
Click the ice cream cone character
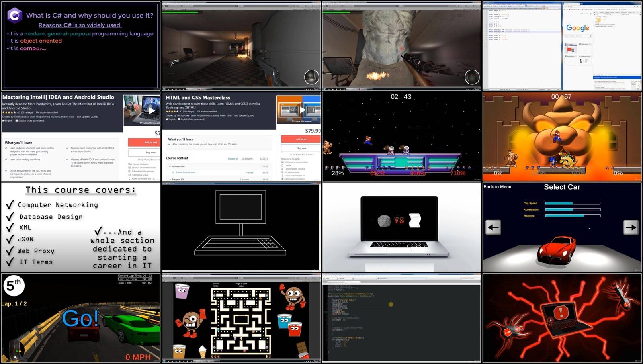click(x=202, y=351)
